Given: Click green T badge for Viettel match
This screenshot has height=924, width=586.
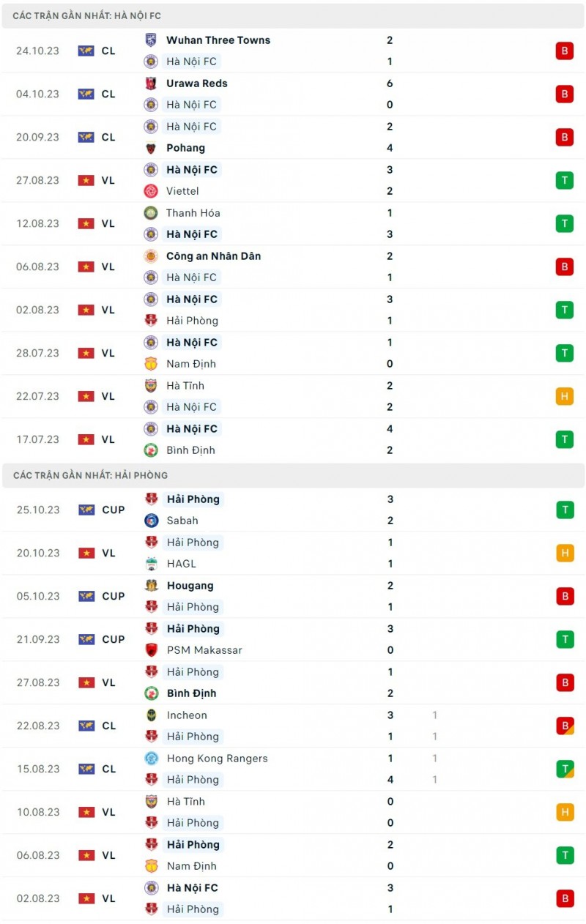Looking at the screenshot, I should point(564,180).
